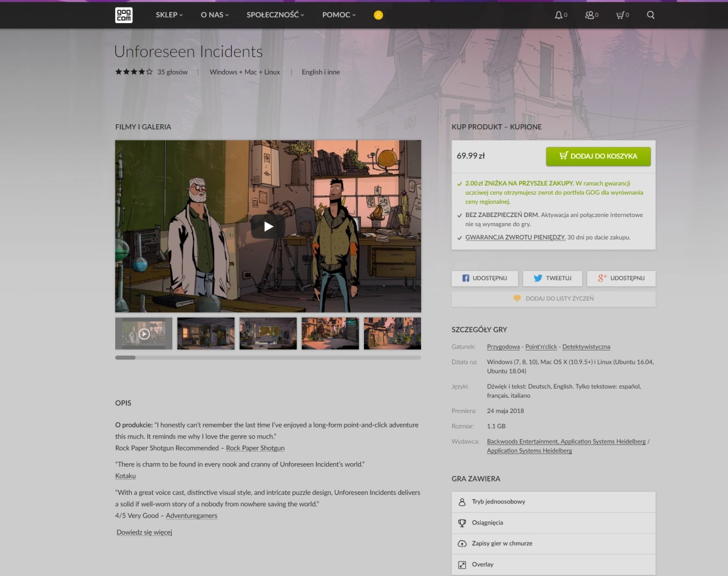This screenshot has width=728, height=576.
Task: Select the fourth gallery thumbnail
Action: [330, 333]
